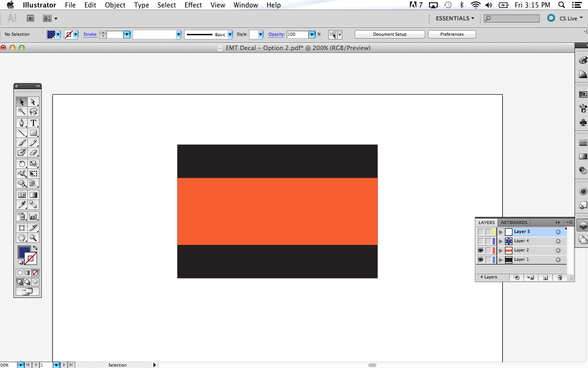Pick the Magic Wand tool
The image size is (588, 368).
tap(21, 111)
